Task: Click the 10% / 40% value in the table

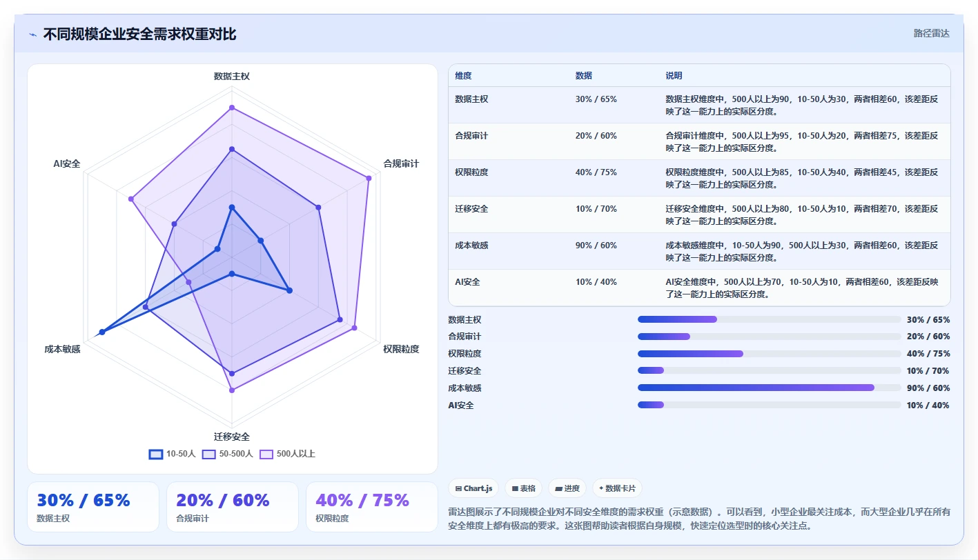Action: [596, 282]
